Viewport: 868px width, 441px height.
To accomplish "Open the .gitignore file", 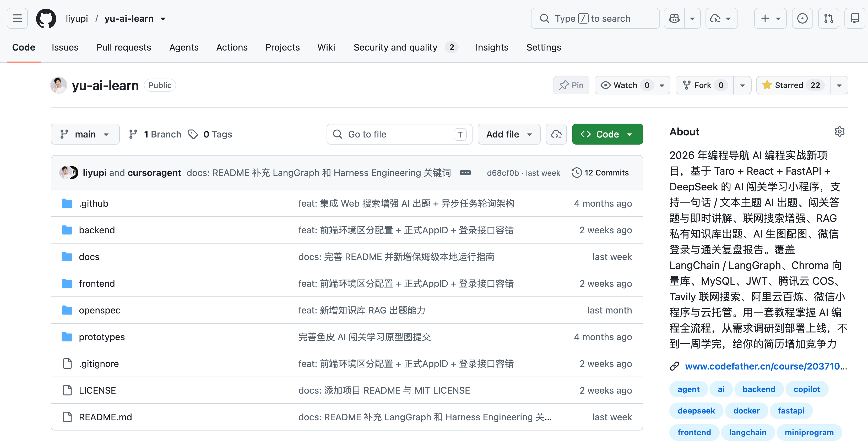I will pyautogui.click(x=99, y=364).
